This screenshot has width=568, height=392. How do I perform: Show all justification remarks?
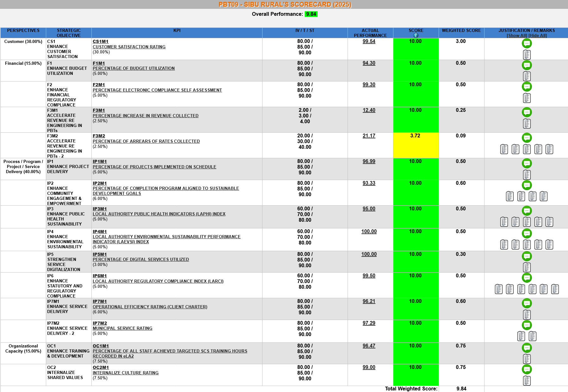point(517,35)
